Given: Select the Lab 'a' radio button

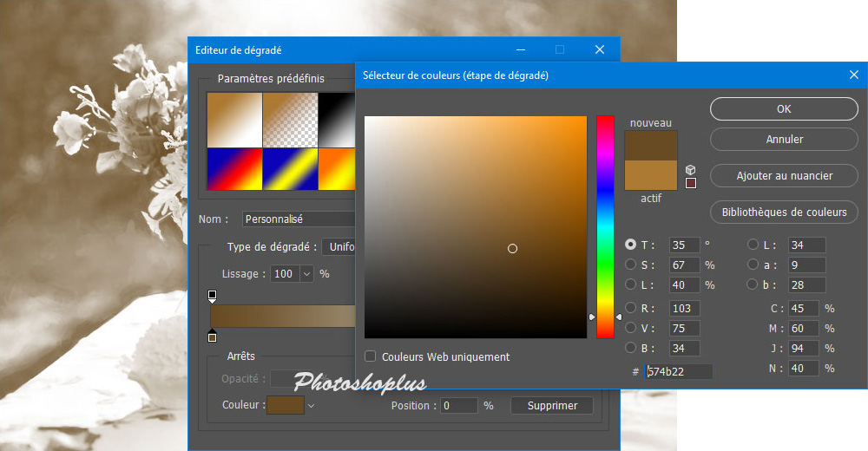Looking at the screenshot, I should (x=753, y=265).
